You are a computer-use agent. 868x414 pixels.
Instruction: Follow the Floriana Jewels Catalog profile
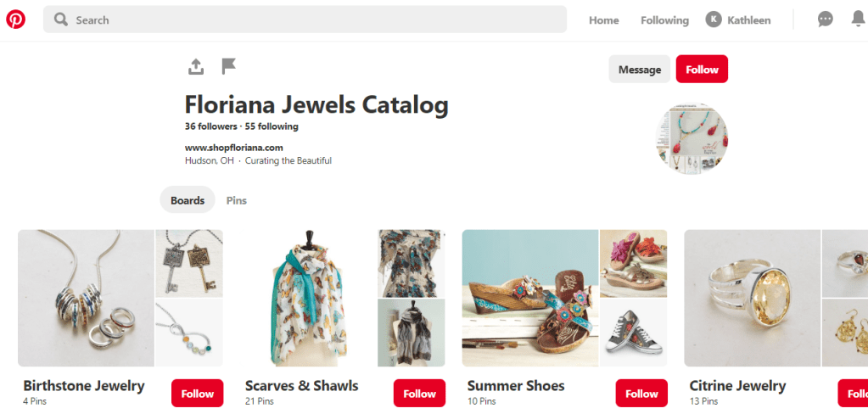pos(702,70)
